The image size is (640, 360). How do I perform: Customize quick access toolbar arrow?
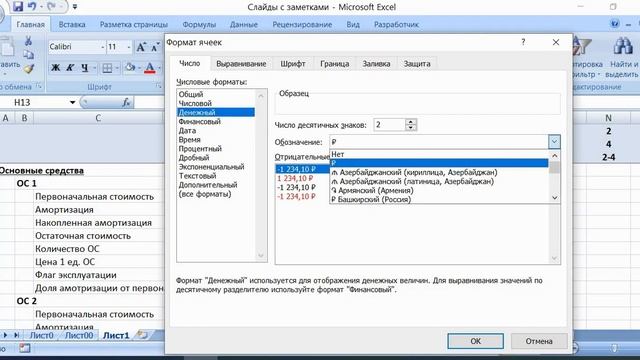point(75,7)
